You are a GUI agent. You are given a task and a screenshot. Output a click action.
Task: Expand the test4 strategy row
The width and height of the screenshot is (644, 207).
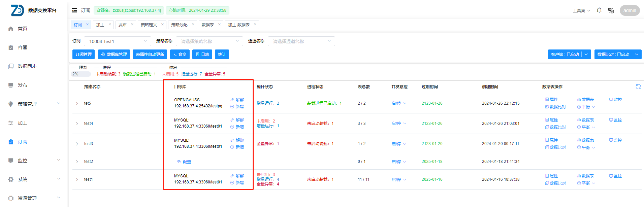77,124
